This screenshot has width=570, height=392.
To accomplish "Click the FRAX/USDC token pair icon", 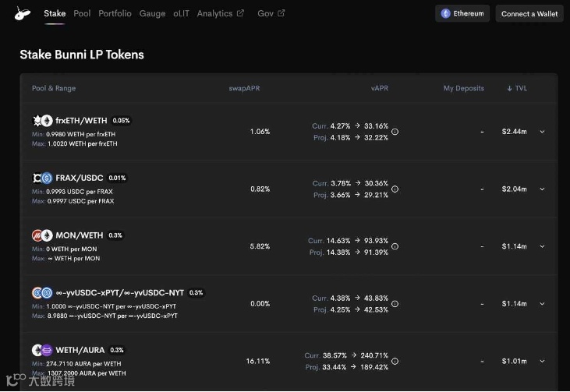I will point(41,178).
